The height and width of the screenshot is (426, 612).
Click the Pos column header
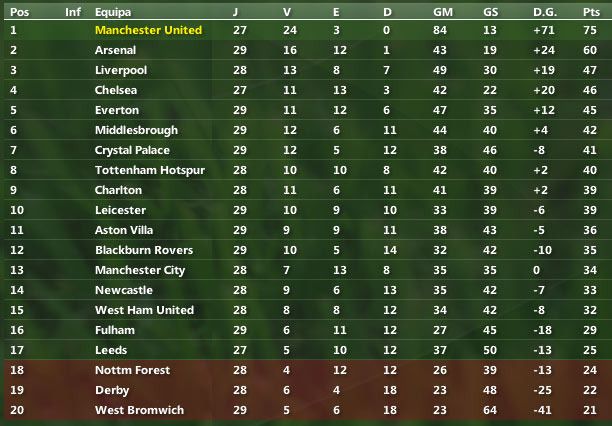(19, 12)
